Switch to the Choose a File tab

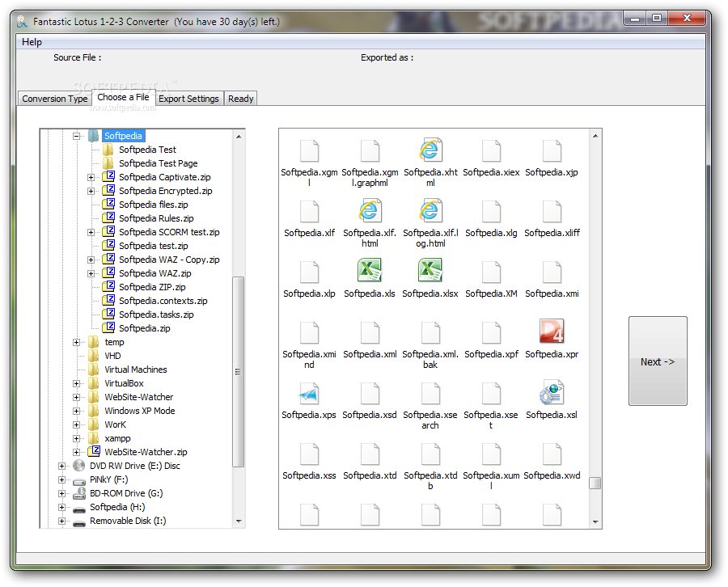124,98
